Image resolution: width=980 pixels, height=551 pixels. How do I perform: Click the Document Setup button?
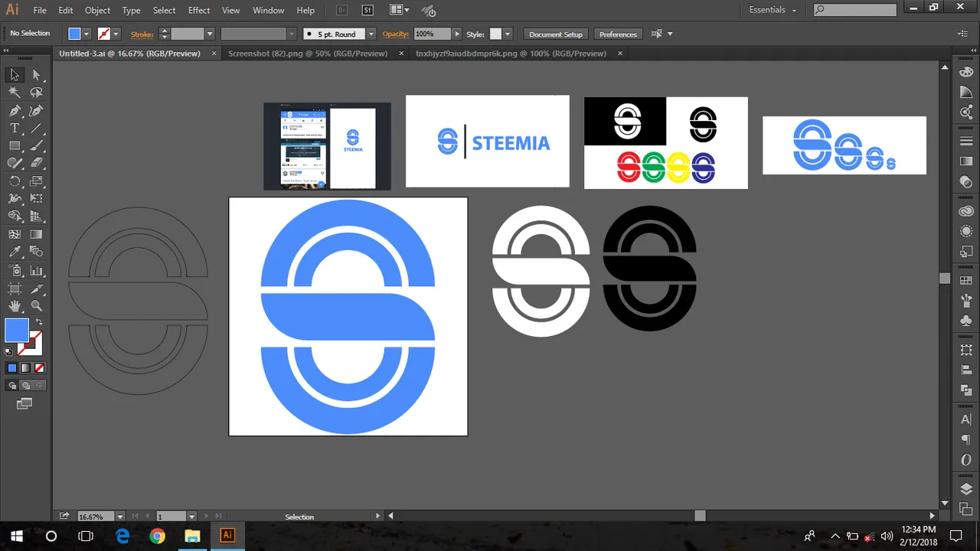[x=556, y=34]
